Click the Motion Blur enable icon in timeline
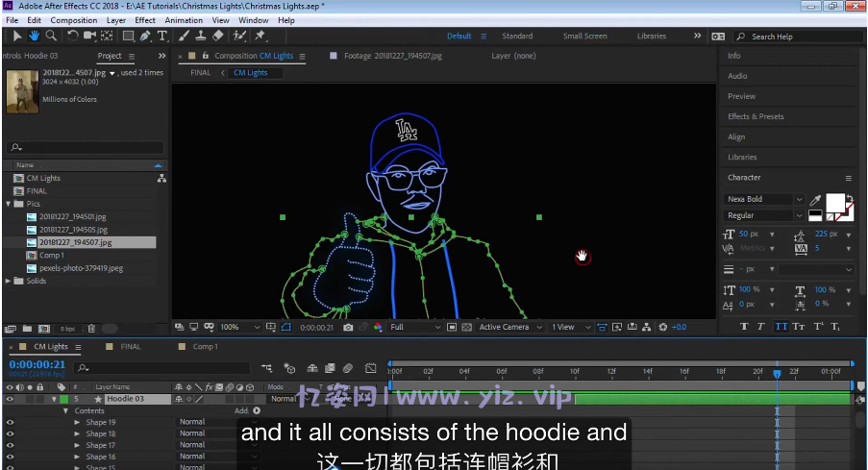Image resolution: width=868 pixels, height=470 pixels. point(348,368)
